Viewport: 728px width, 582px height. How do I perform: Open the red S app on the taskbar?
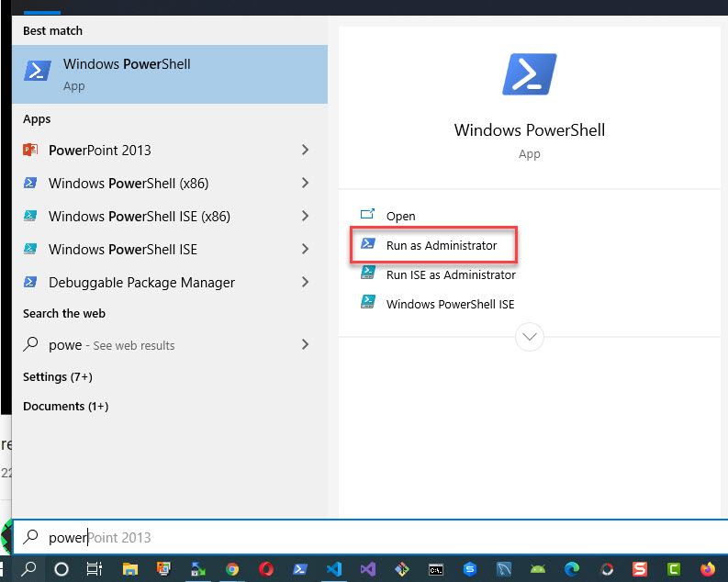click(x=640, y=568)
